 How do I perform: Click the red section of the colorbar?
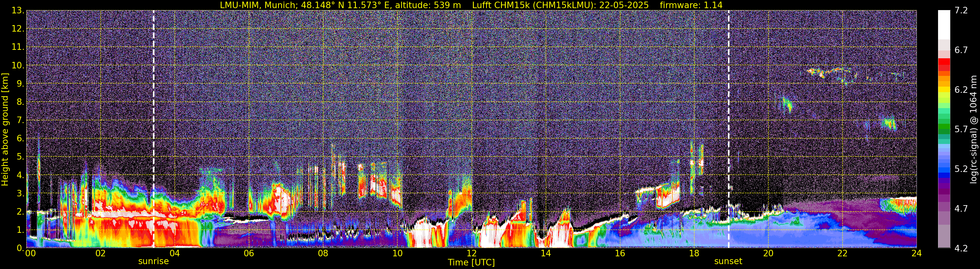click(944, 64)
